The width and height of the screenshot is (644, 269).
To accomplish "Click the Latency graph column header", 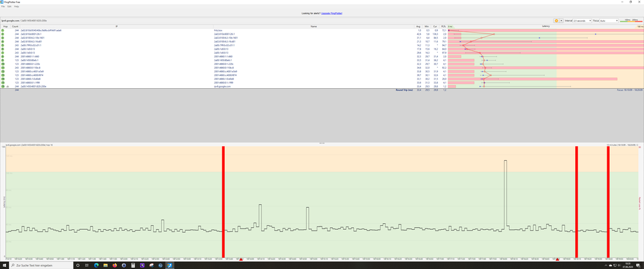I will coord(545,26).
